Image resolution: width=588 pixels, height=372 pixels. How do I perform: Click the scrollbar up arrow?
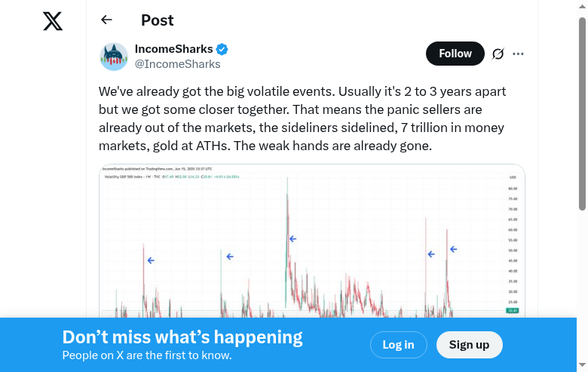coord(582,6)
